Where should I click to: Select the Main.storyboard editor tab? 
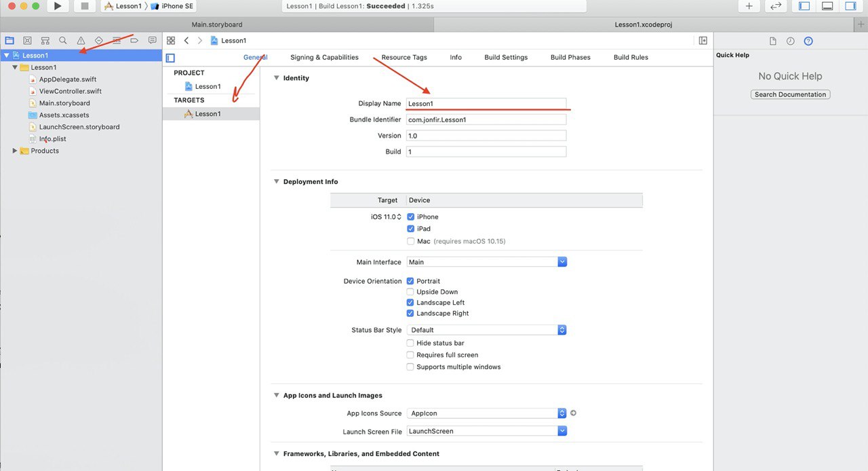click(x=216, y=24)
